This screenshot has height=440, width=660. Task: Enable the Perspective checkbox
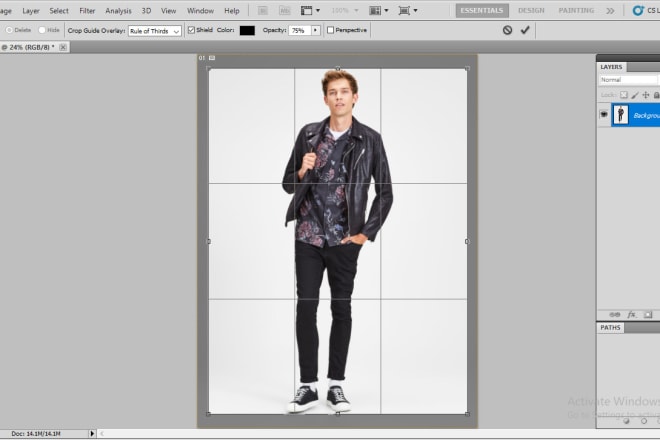330,30
